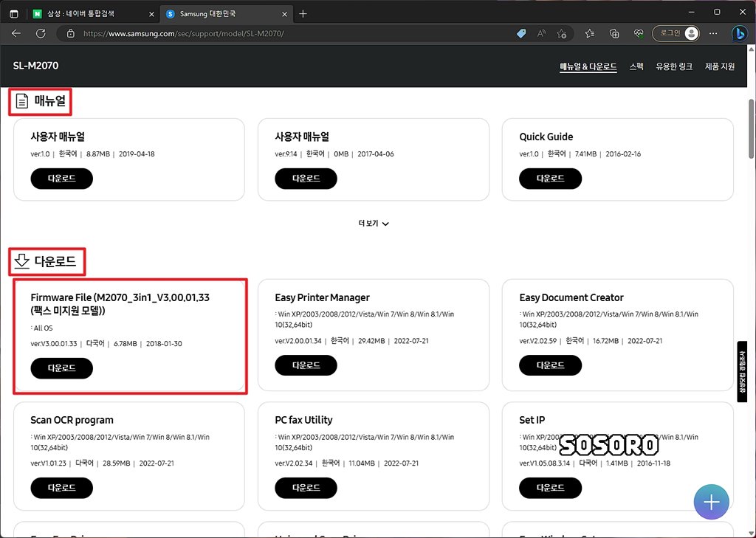The image size is (756, 538).
Task: Click the Set IP title text
Action: 532,420
